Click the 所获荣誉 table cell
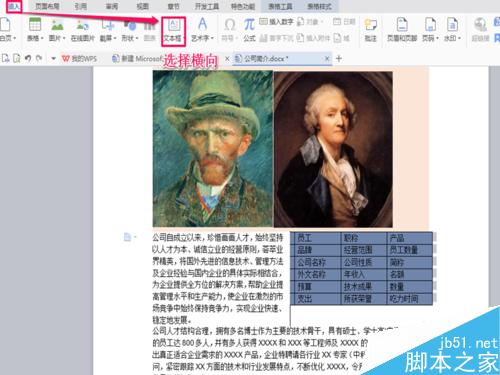500x375 pixels. point(364,299)
